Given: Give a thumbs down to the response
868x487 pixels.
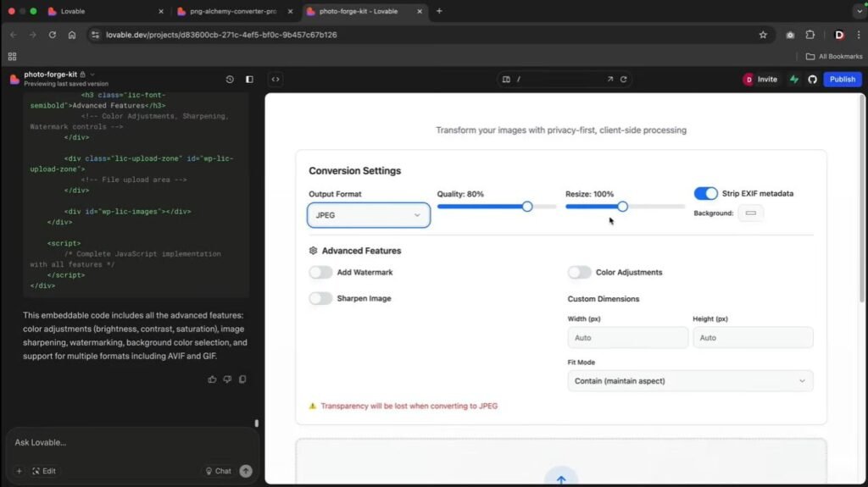Looking at the screenshot, I should pyautogui.click(x=227, y=379).
